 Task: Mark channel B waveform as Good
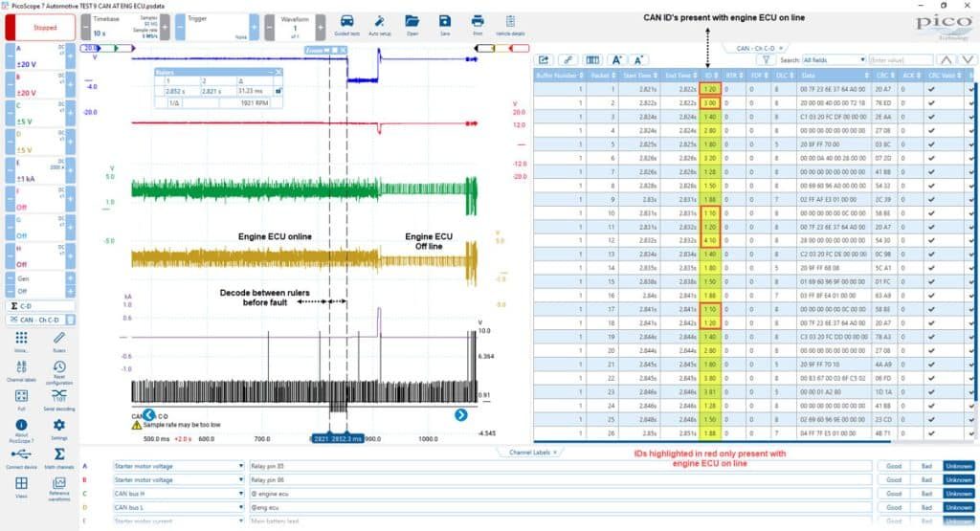click(894, 479)
